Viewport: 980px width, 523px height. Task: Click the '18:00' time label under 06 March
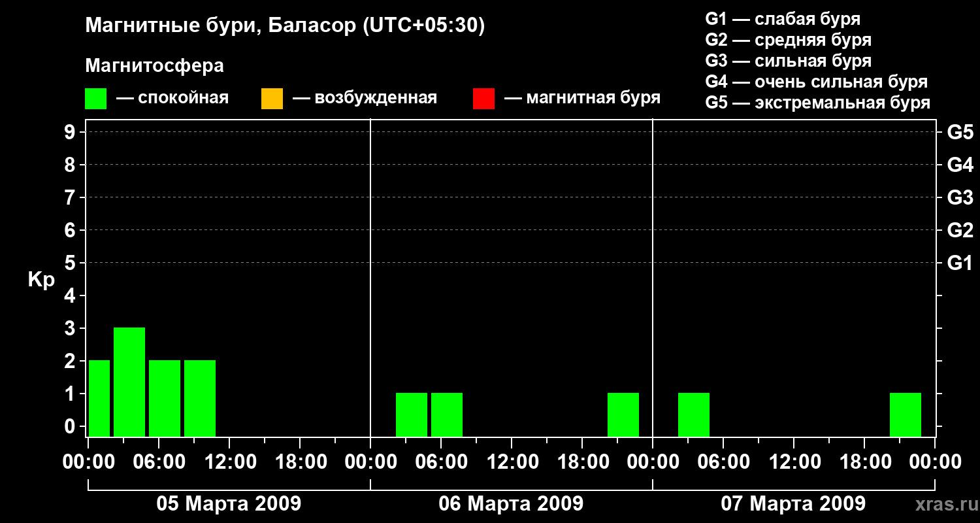[x=582, y=462]
